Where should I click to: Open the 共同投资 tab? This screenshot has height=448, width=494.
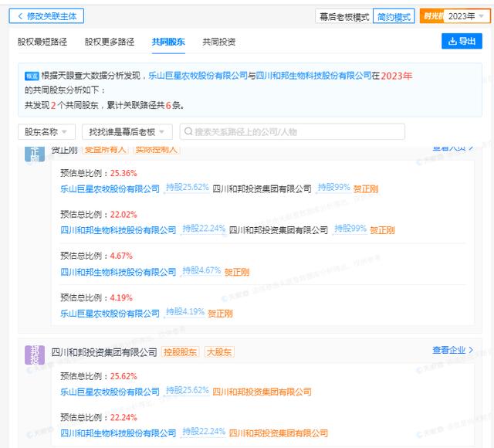(219, 42)
